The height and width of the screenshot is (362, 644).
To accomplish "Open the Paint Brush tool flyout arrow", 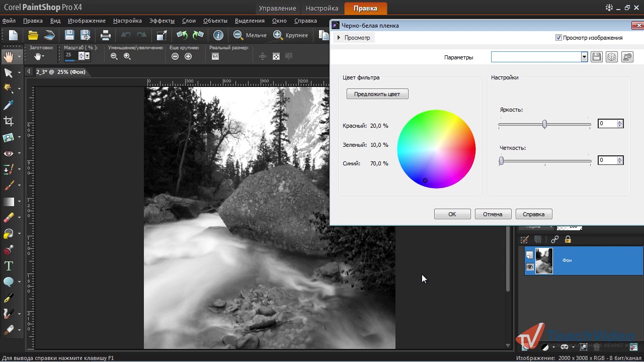I will pos(19,186).
